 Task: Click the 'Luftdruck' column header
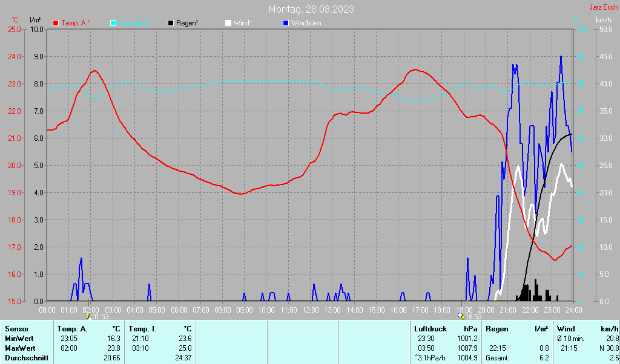pyautogui.click(x=430, y=329)
